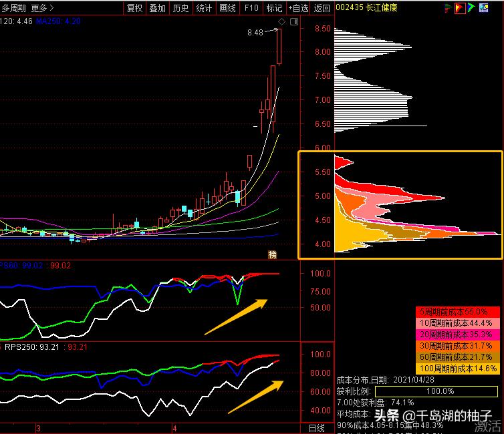Click the 日线 daily period label

(x=316, y=428)
